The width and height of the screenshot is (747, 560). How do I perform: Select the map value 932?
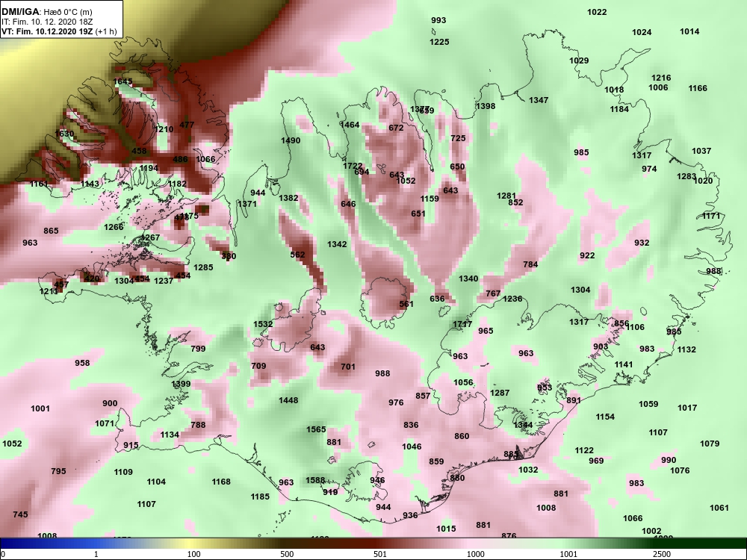[x=642, y=243]
